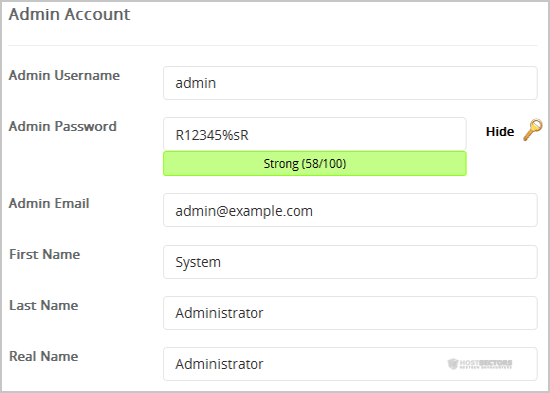550x393 pixels.
Task: Click the Admin Password label
Action: 62,126
